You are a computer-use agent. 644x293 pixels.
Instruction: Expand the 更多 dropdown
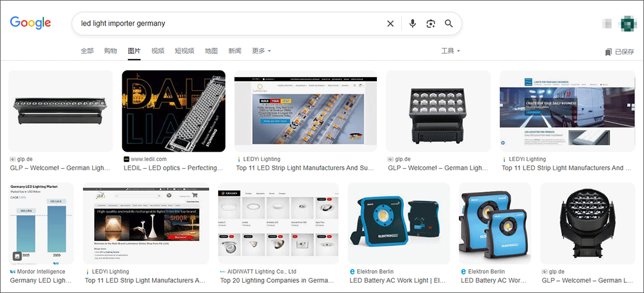tap(262, 51)
